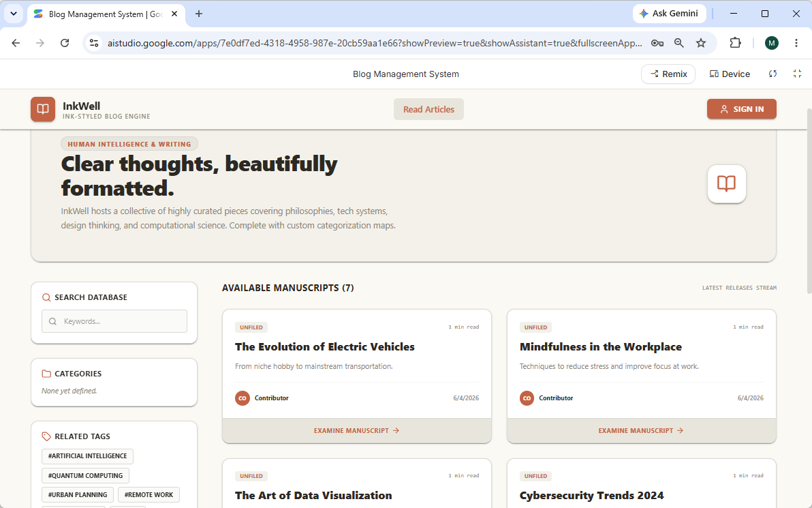The image size is (812, 508).
Task: Click UNFILED badge on Electric Vehicles card
Action: [x=251, y=327]
